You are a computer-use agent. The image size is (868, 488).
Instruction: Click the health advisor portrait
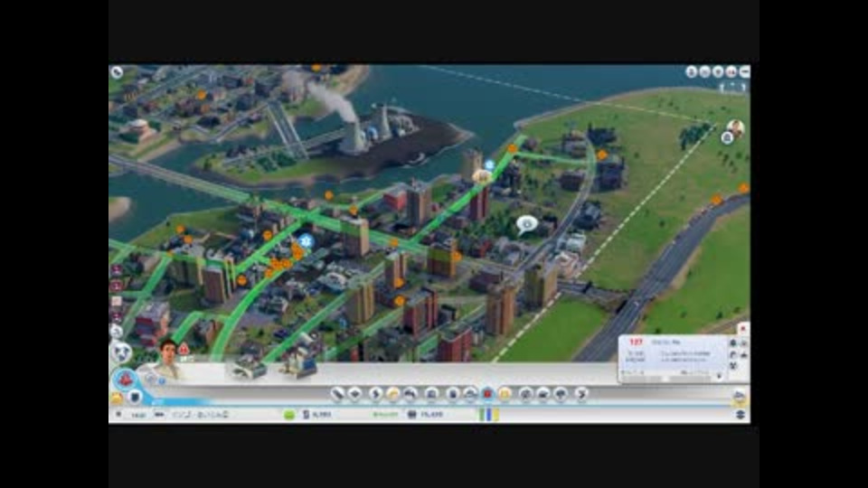point(168,358)
